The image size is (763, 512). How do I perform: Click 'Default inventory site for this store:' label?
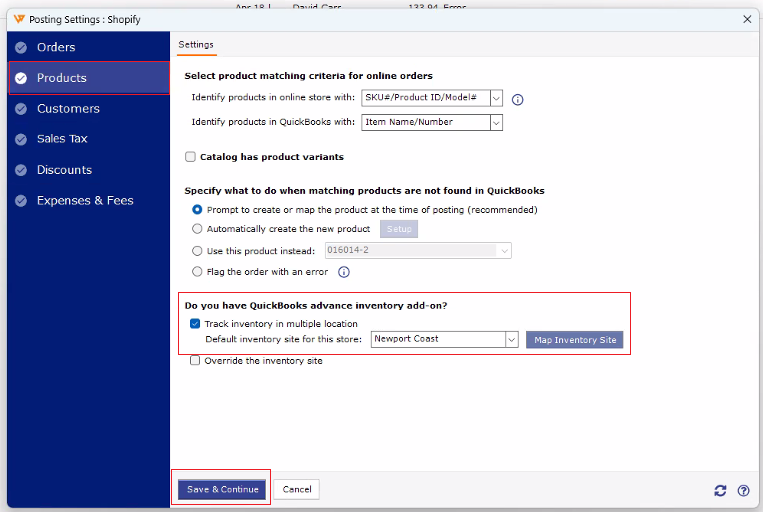pos(284,339)
